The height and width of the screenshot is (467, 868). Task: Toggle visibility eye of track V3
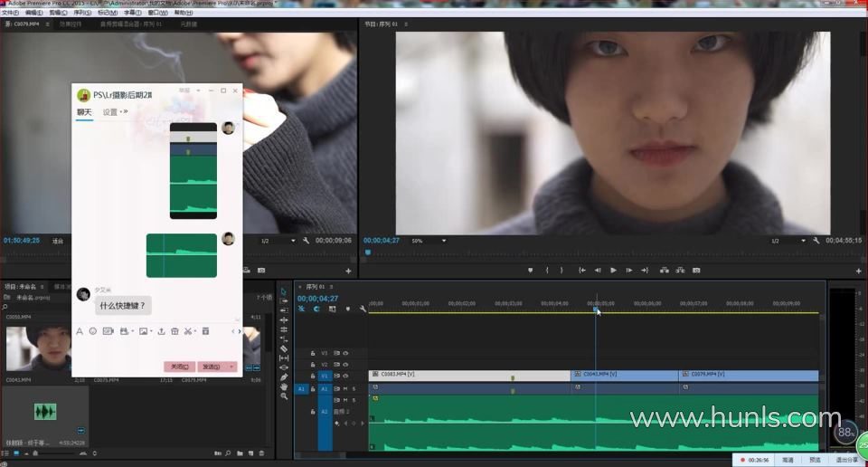point(345,353)
